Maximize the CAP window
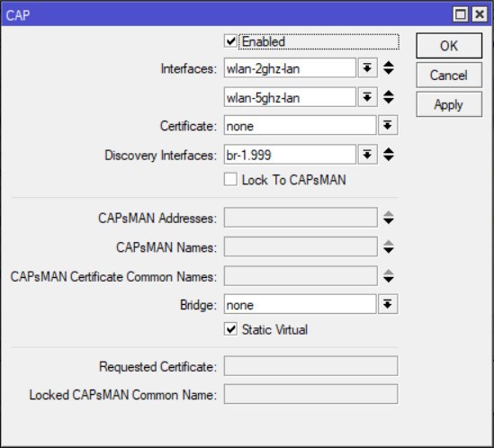The width and height of the screenshot is (494, 448). tap(461, 14)
